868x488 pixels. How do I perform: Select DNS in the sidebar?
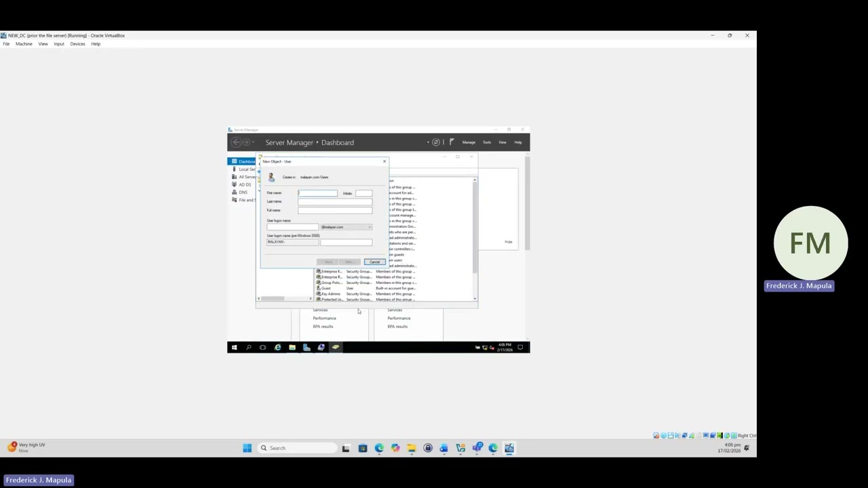pos(242,192)
